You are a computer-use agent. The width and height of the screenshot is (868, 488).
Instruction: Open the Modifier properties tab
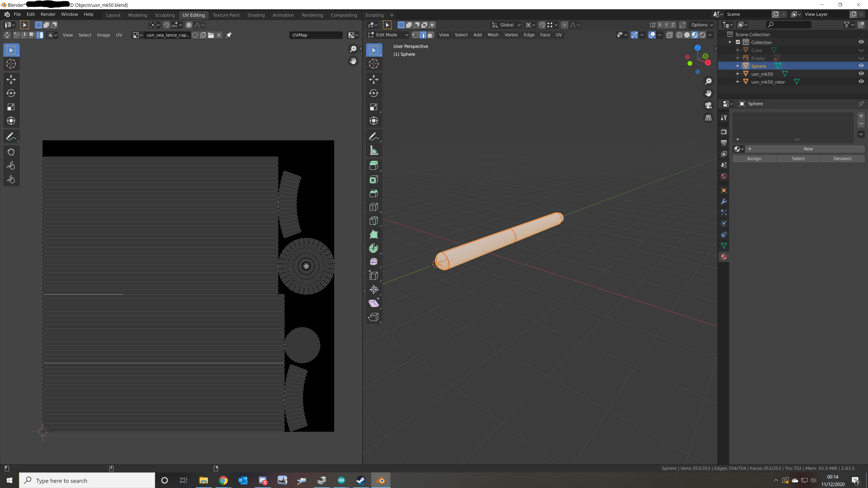click(x=724, y=201)
